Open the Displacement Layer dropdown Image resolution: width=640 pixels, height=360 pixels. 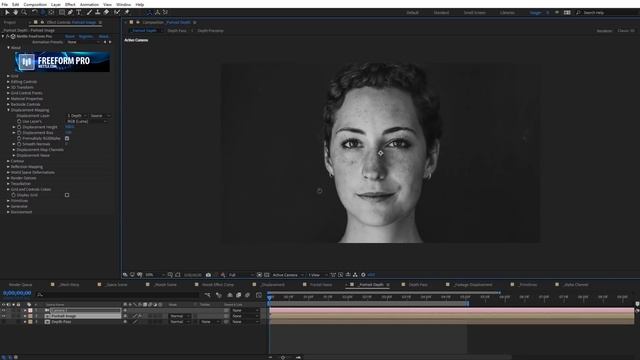(77, 116)
